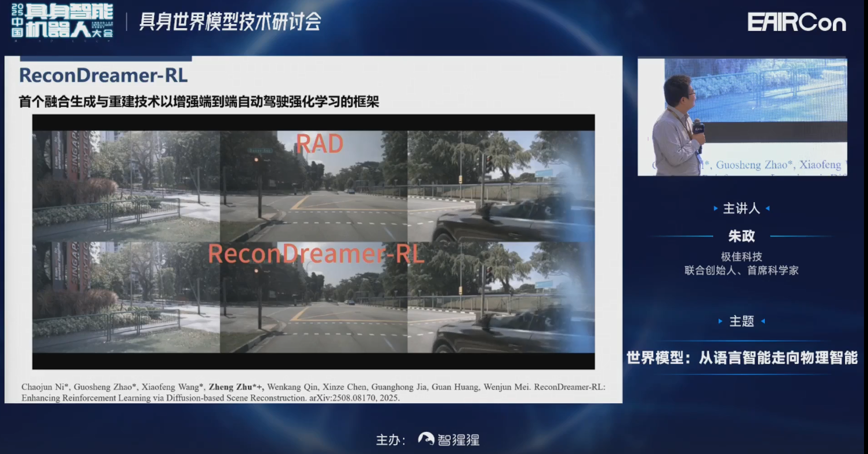Select the ReconDreamer-RL slide title
The height and width of the screenshot is (454, 868).
103,77
